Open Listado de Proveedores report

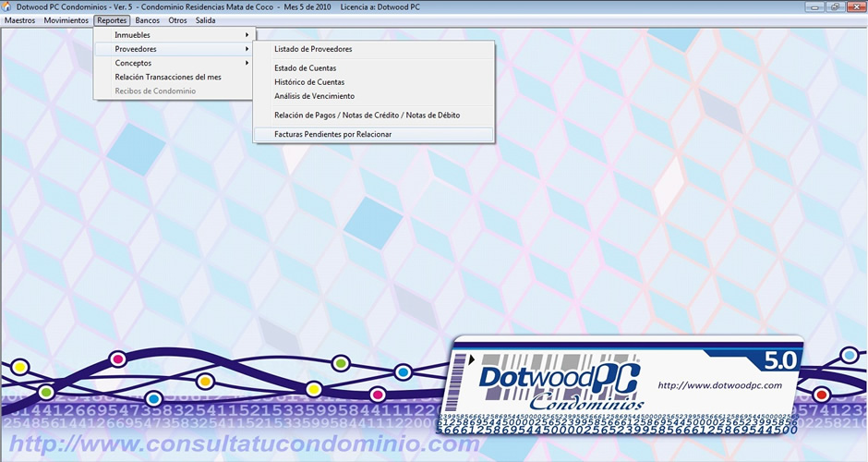point(374,49)
